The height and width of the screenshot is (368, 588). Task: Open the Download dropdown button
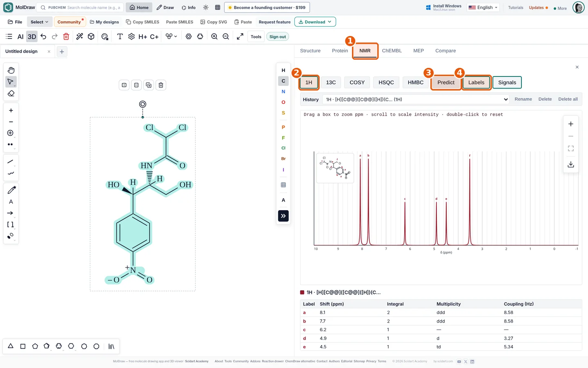[315, 22]
